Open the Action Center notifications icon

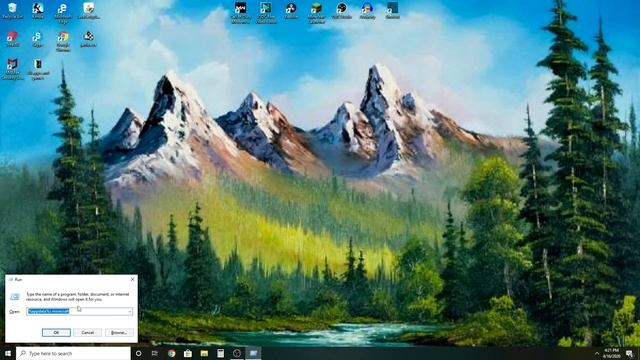(x=630, y=353)
